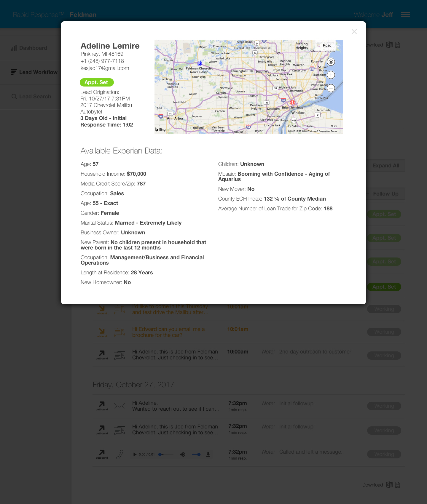The width and height of the screenshot is (427, 504).
Task: Download Excel file at page bottom
Action: (389, 485)
